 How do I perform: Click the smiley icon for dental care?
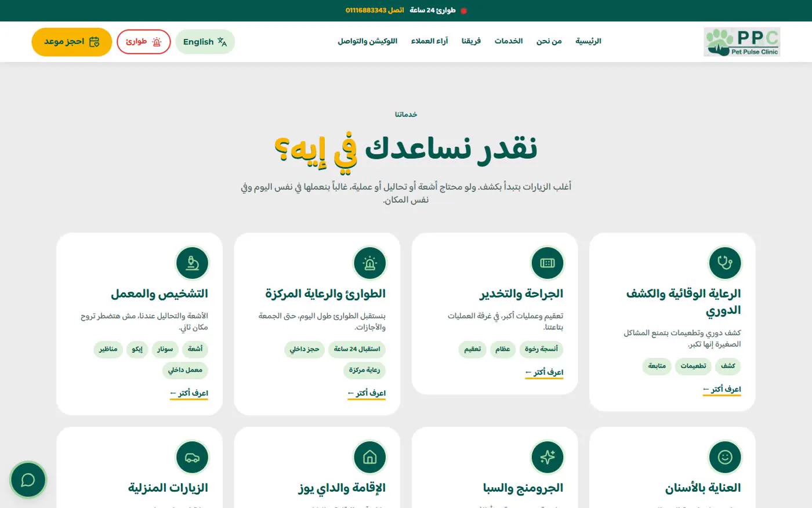tap(724, 457)
